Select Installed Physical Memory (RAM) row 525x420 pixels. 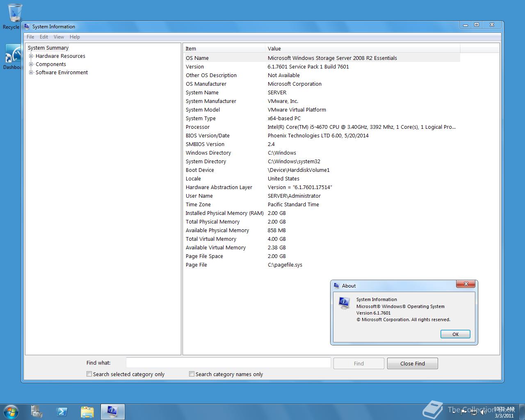[x=322, y=213]
